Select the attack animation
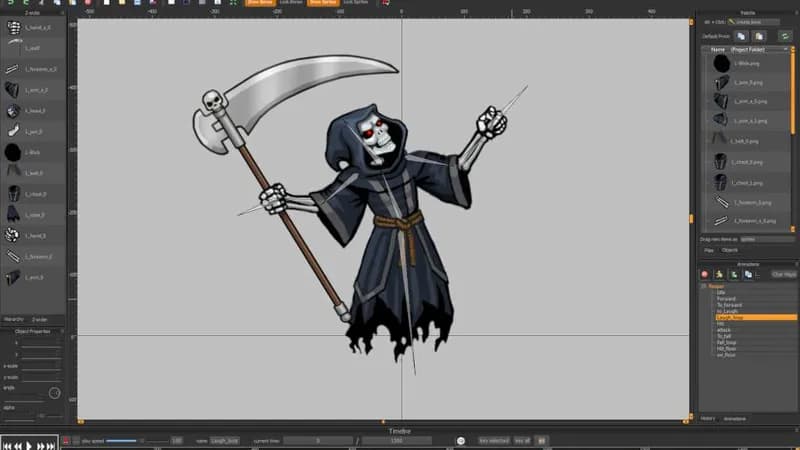The width and height of the screenshot is (800, 450). click(x=723, y=330)
